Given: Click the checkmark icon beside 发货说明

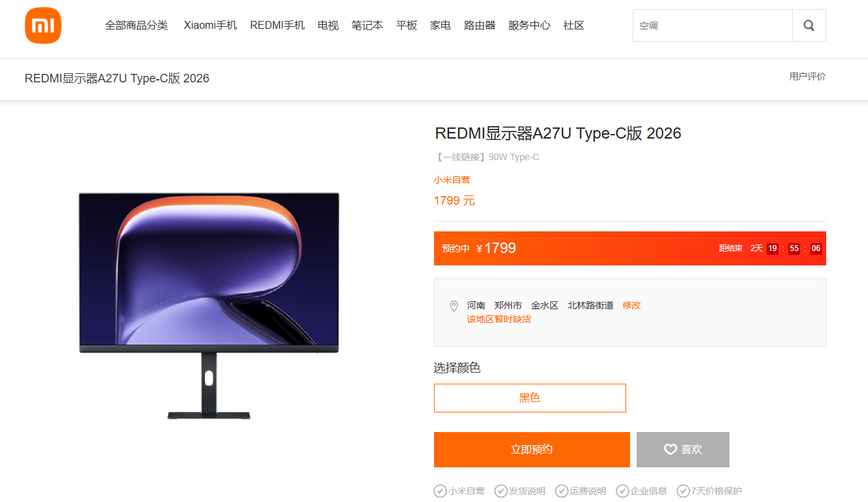Looking at the screenshot, I should [501, 491].
